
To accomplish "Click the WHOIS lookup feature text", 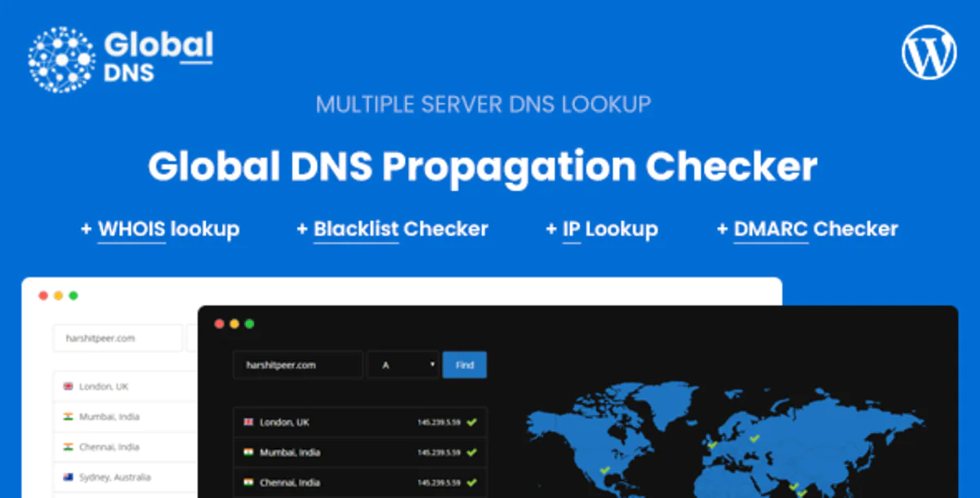I will coord(160,229).
